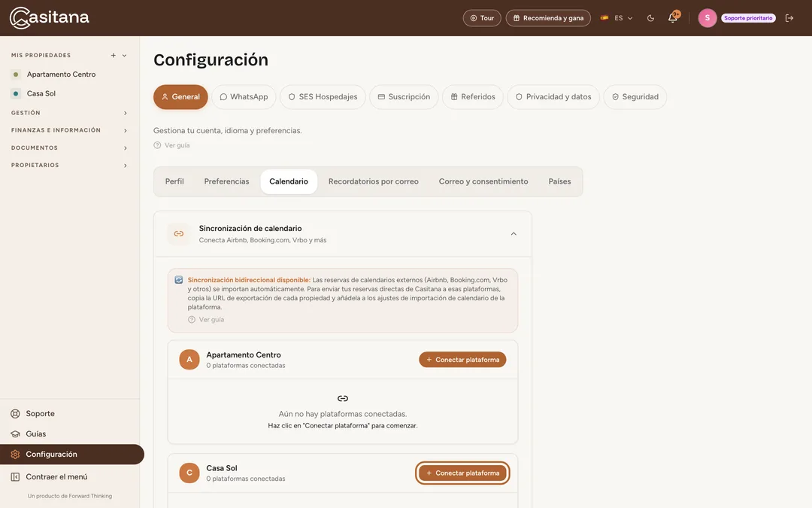The width and height of the screenshot is (812, 508).
Task: Expand the Gestión section
Action: (x=69, y=113)
